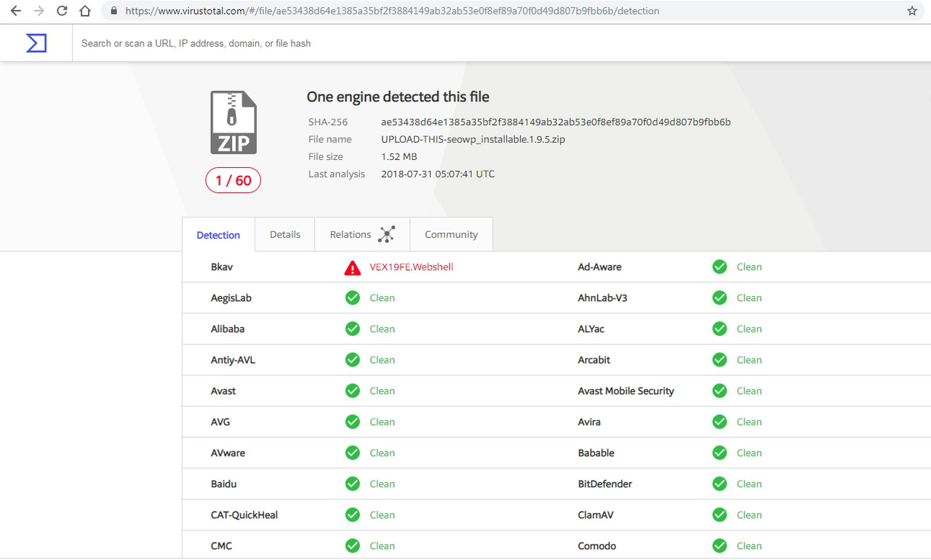Click the Clean result for AhnLab-V3
Screen dimensions: 931x560
tap(749, 297)
